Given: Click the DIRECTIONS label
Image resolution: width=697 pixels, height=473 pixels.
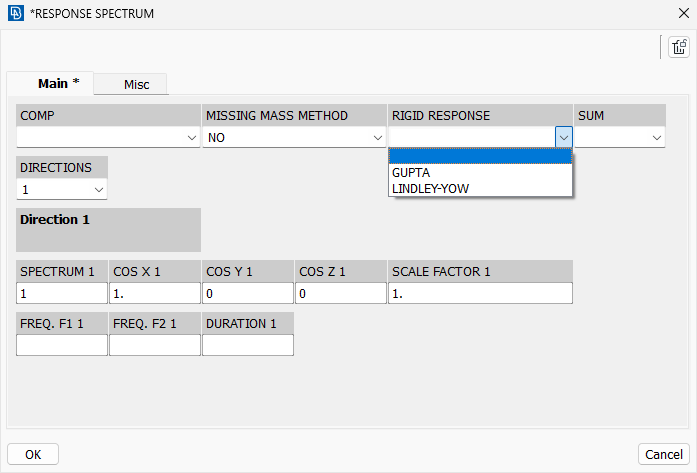Looking at the screenshot, I should (56, 168).
